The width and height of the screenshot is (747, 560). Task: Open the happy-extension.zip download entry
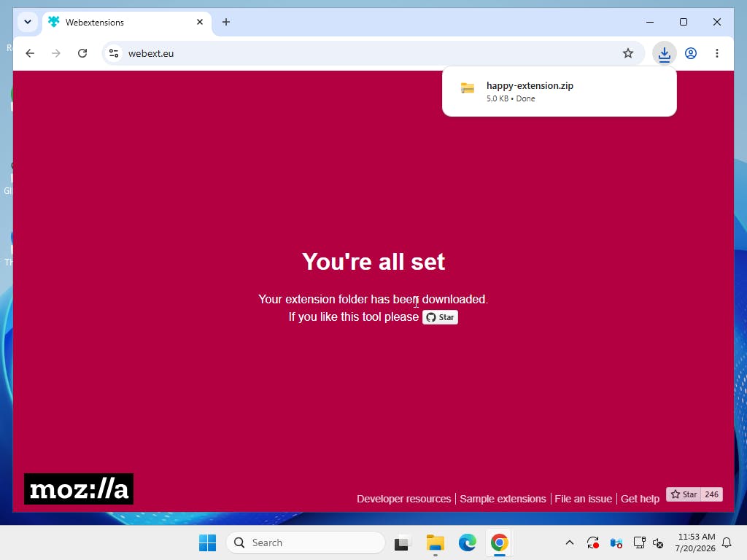click(560, 91)
